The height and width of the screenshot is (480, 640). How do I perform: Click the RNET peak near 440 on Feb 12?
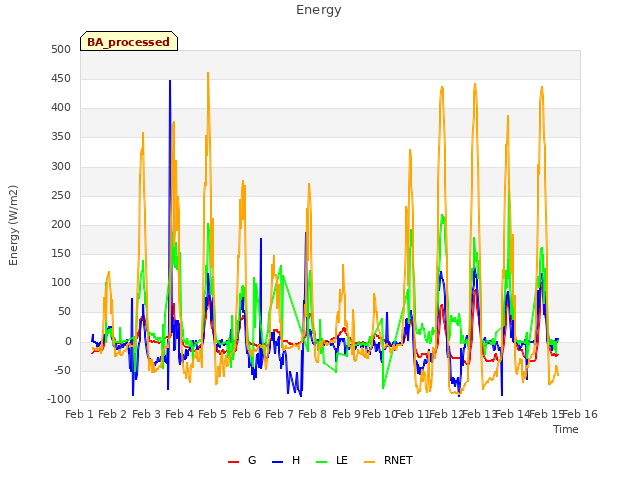475,85
